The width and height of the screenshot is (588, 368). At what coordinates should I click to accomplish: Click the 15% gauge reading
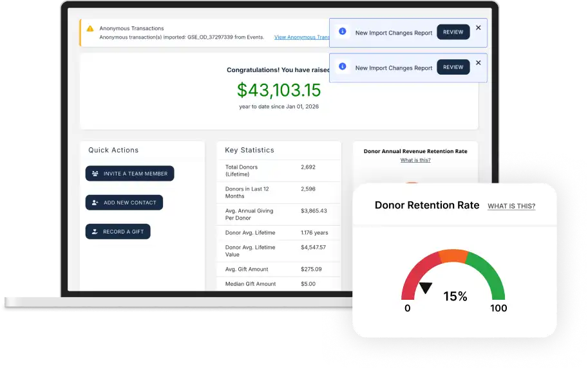pos(455,297)
